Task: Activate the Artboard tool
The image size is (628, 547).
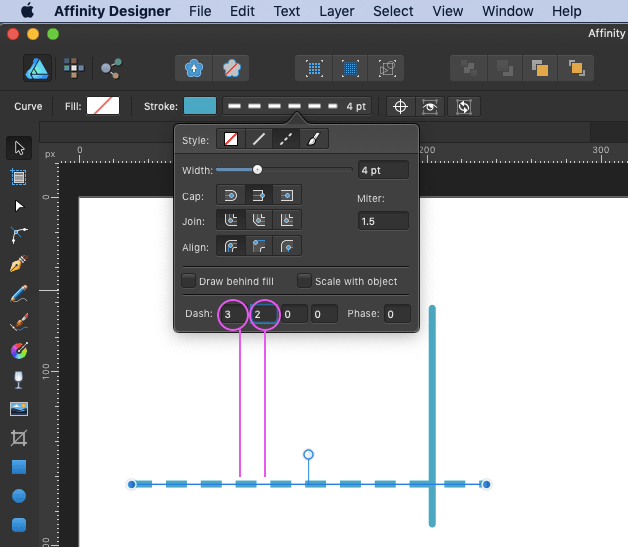Action: [18, 177]
